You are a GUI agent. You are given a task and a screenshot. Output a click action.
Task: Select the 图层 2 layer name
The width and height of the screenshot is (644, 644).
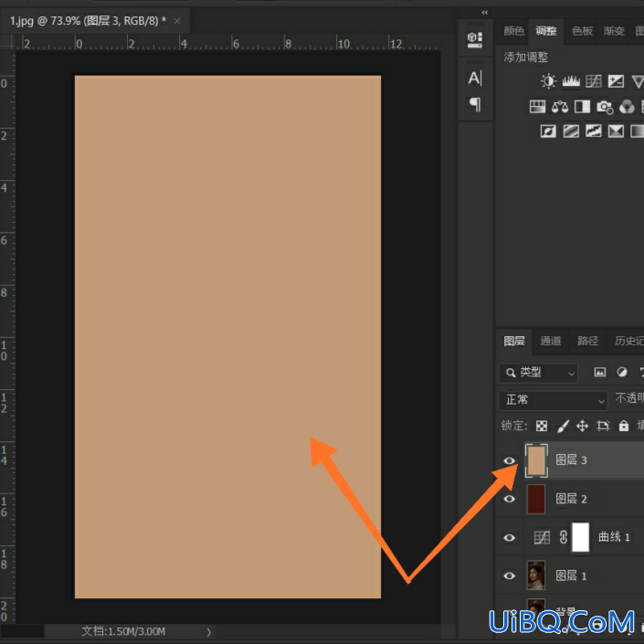point(571,499)
